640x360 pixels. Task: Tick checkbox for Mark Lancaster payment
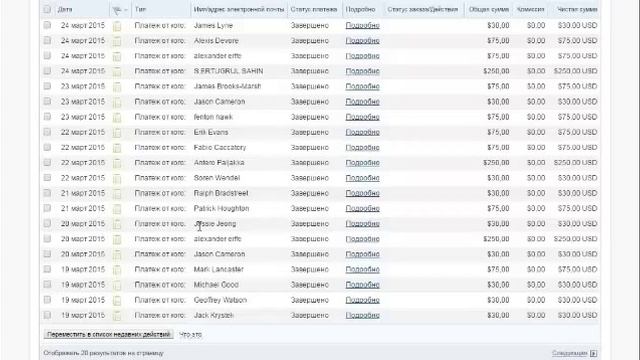47,269
